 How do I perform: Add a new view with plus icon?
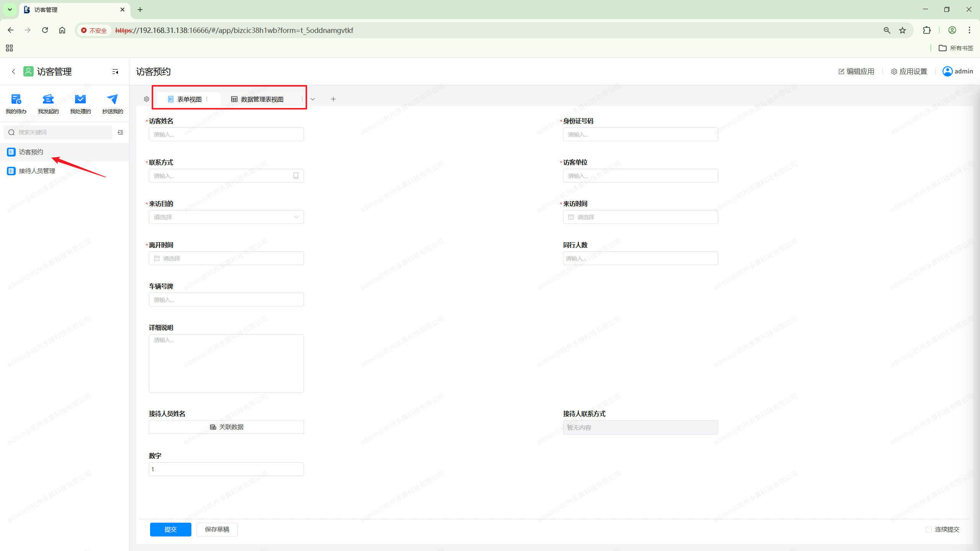333,99
